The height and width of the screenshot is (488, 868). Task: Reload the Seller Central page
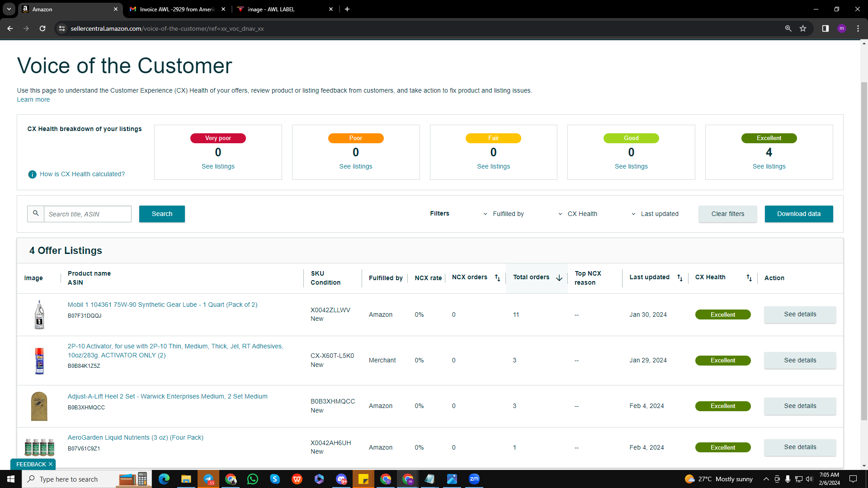tap(42, 28)
